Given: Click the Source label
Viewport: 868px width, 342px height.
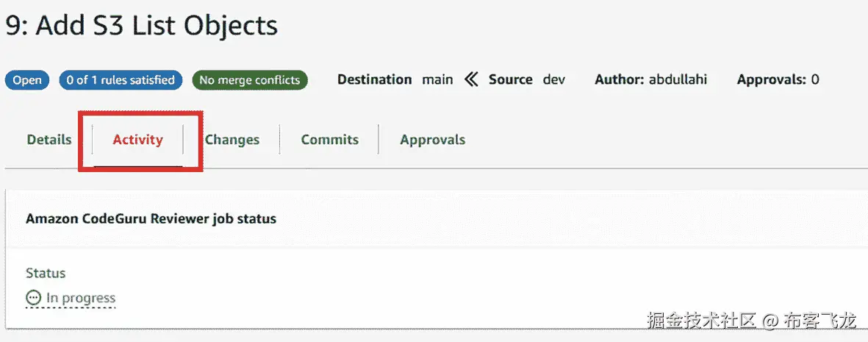Looking at the screenshot, I should (510, 79).
